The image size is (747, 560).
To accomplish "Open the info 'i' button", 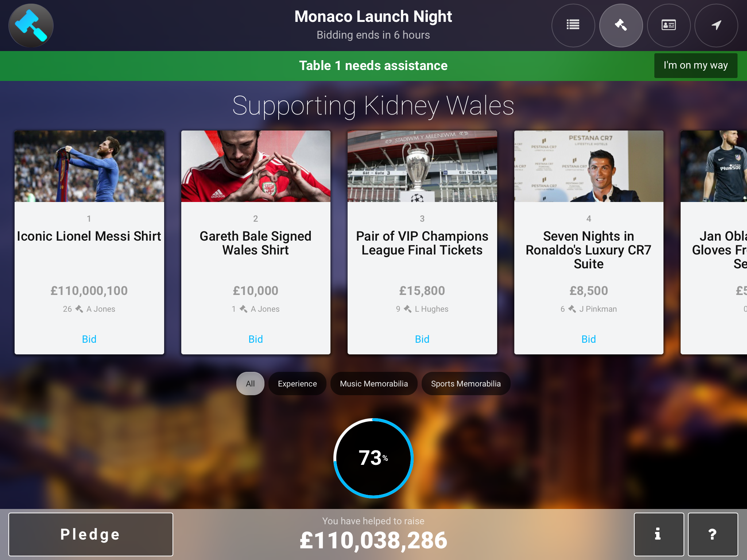I will (x=658, y=534).
